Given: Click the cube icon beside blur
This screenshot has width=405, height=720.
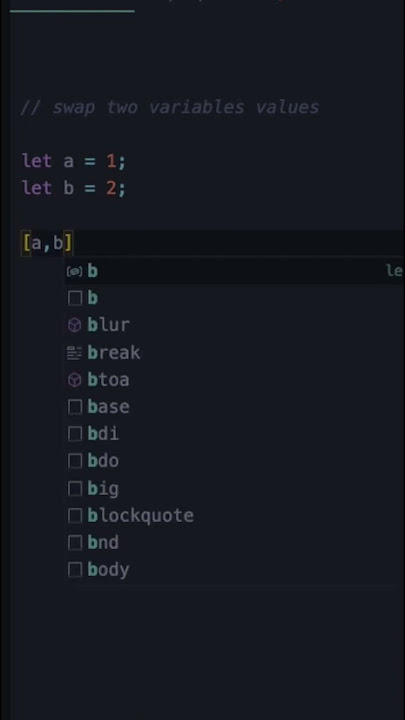Looking at the screenshot, I should [74, 326].
